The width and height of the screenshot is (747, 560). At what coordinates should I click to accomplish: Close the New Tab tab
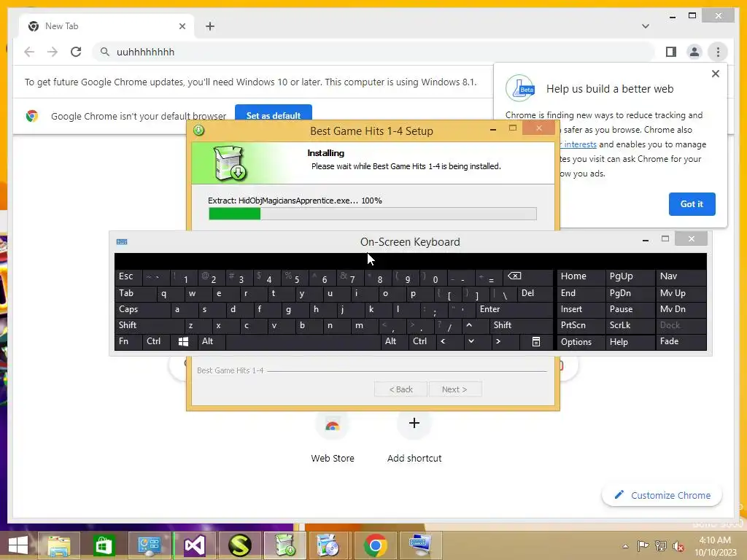pyautogui.click(x=182, y=26)
